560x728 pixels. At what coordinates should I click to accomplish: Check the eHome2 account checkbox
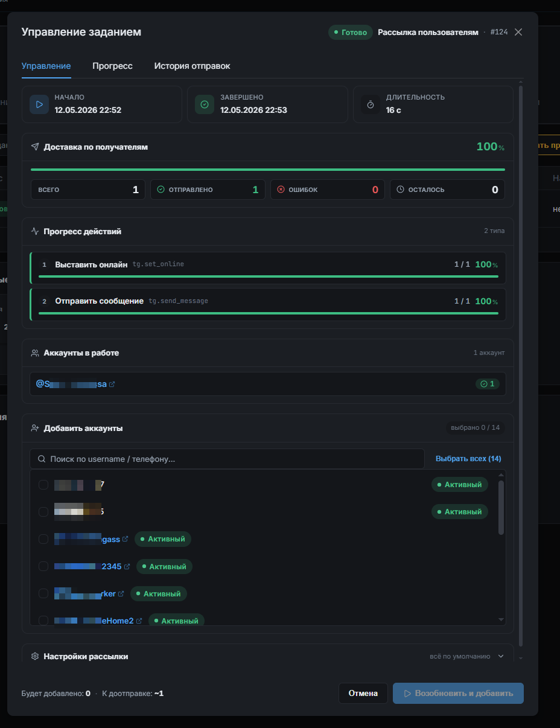43,621
